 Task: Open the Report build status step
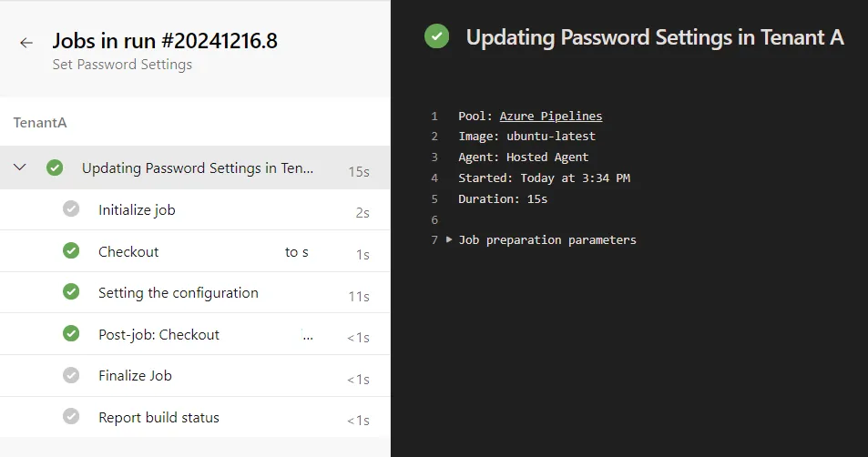click(158, 417)
